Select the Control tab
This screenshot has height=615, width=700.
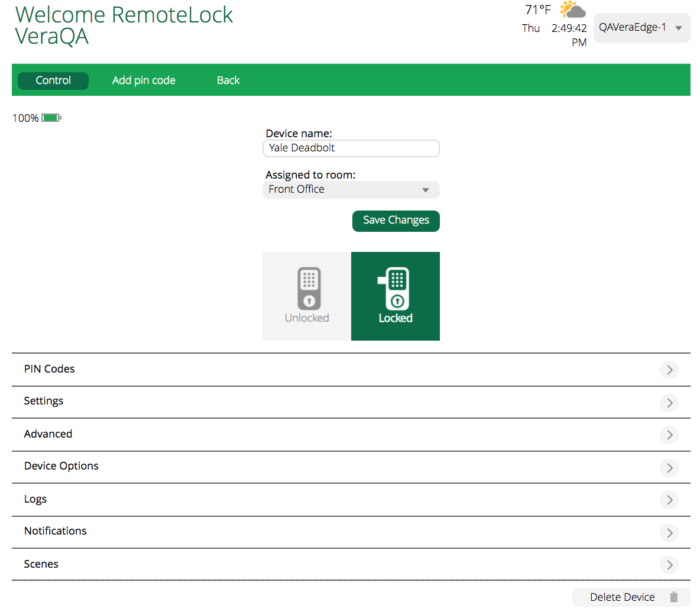coord(53,80)
